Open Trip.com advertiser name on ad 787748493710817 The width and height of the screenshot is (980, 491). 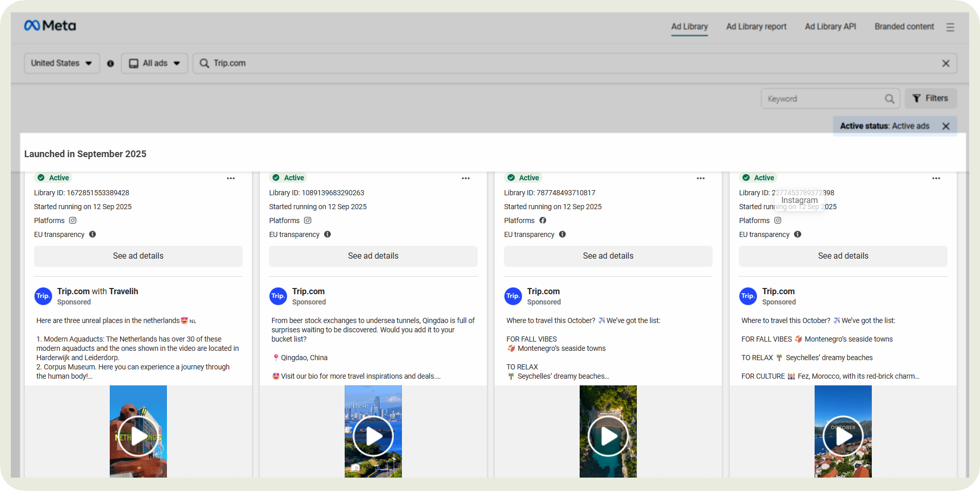(543, 292)
